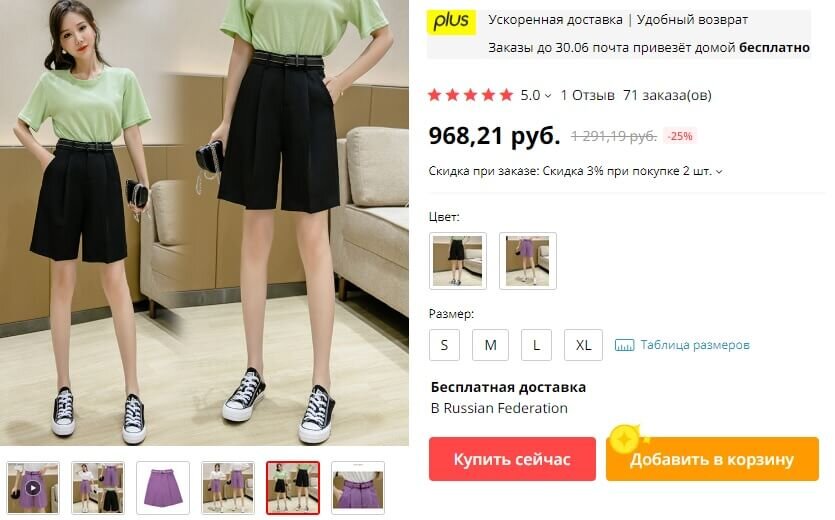Click the gold coin icon on cart button

click(x=625, y=439)
